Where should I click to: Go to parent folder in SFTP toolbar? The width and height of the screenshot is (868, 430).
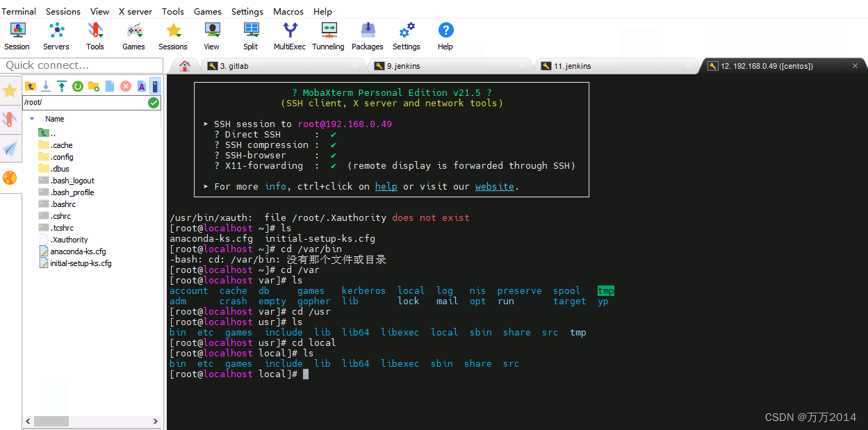click(x=30, y=86)
